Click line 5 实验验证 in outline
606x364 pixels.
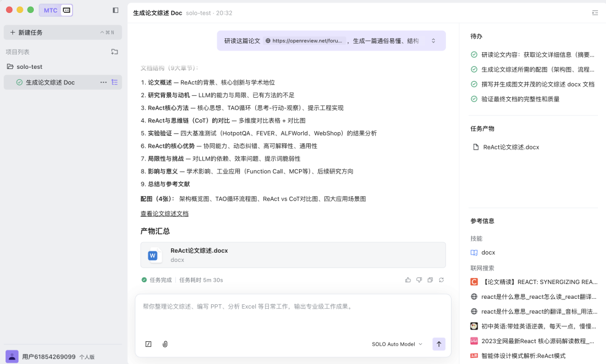pos(258,133)
